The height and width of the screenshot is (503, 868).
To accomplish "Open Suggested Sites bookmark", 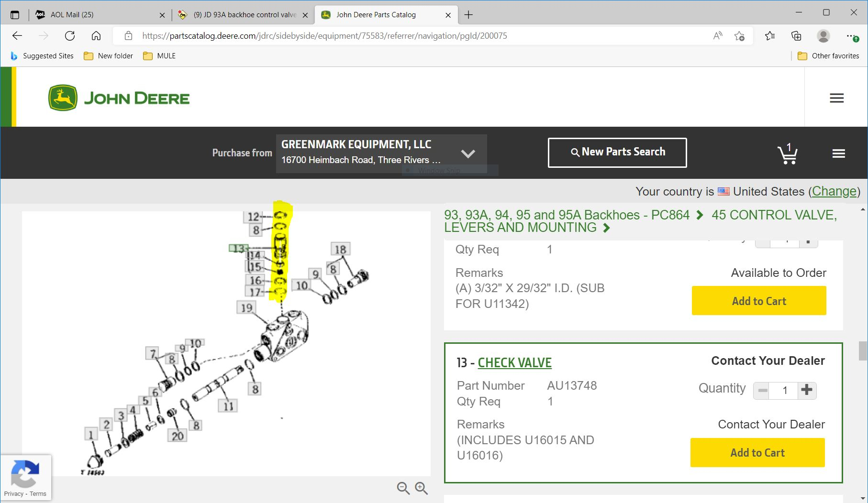I will pos(42,56).
